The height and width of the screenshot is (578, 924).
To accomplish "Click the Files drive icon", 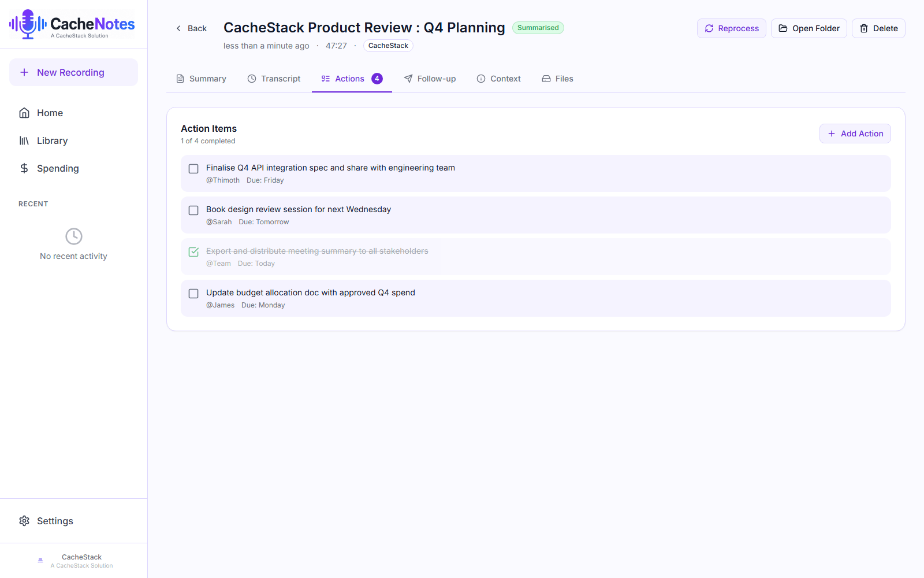I will [546, 79].
